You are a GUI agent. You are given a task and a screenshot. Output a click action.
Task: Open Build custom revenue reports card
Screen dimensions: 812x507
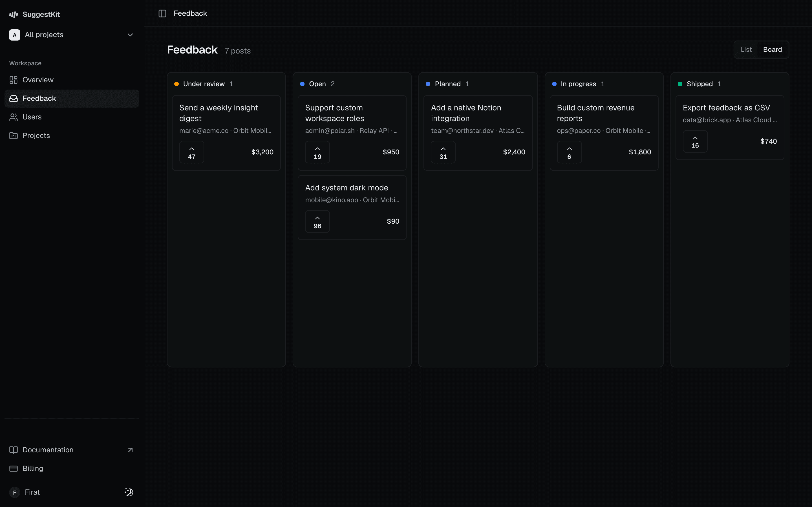[x=604, y=133]
